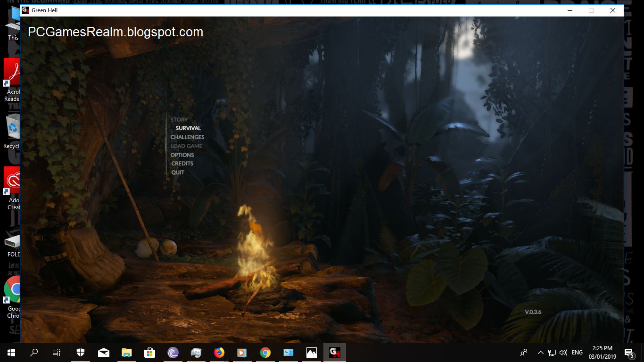The image size is (644, 362).
Task: Click the V.0.3.6 version text
Action: click(533, 312)
